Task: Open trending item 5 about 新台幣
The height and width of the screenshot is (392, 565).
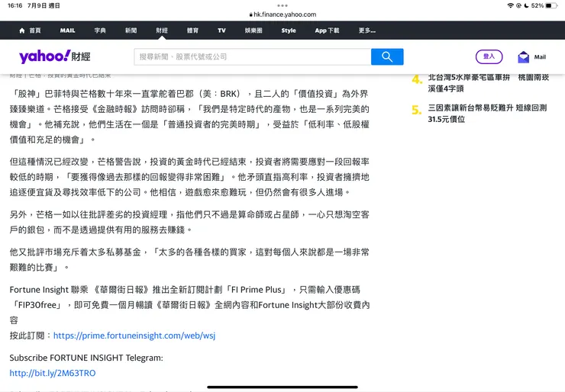Action: (487, 114)
